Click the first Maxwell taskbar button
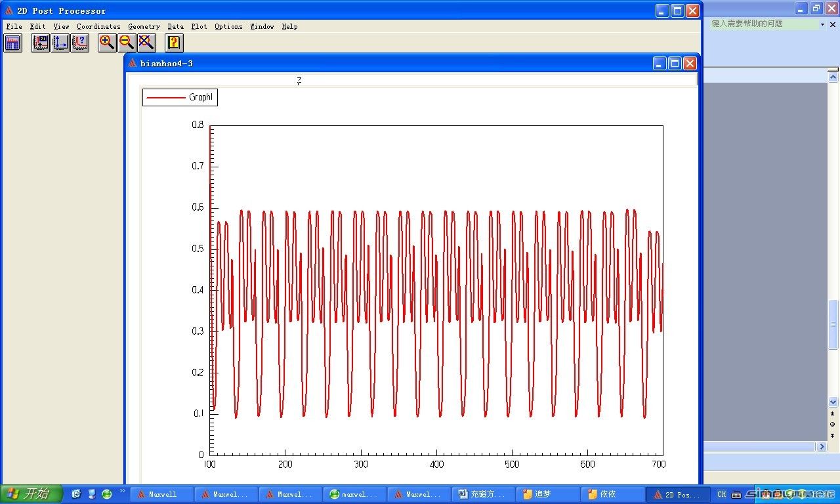 pyautogui.click(x=162, y=494)
